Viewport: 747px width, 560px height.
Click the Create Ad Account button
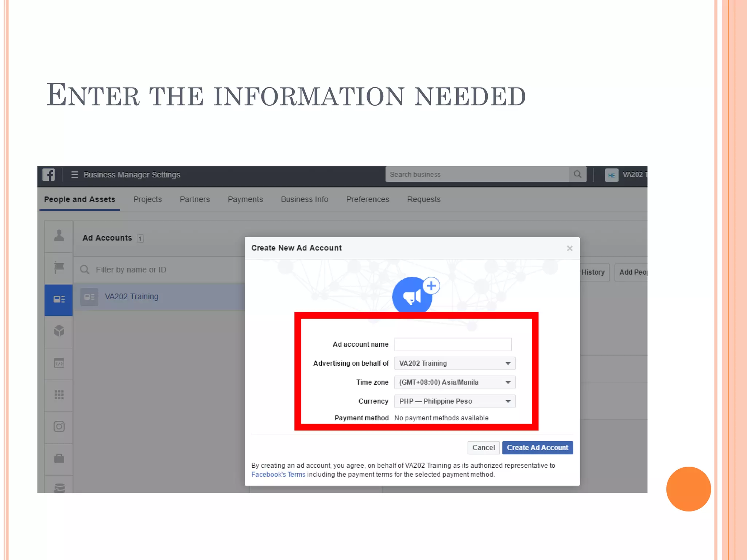click(538, 448)
